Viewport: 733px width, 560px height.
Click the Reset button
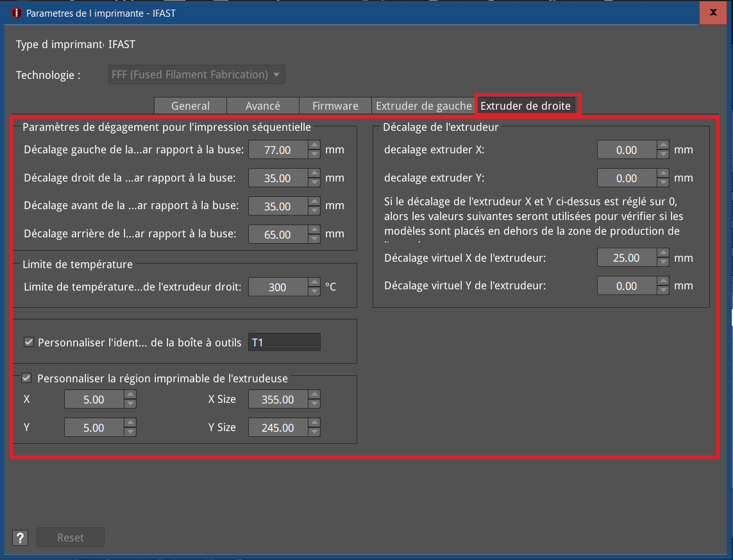[x=70, y=538]
